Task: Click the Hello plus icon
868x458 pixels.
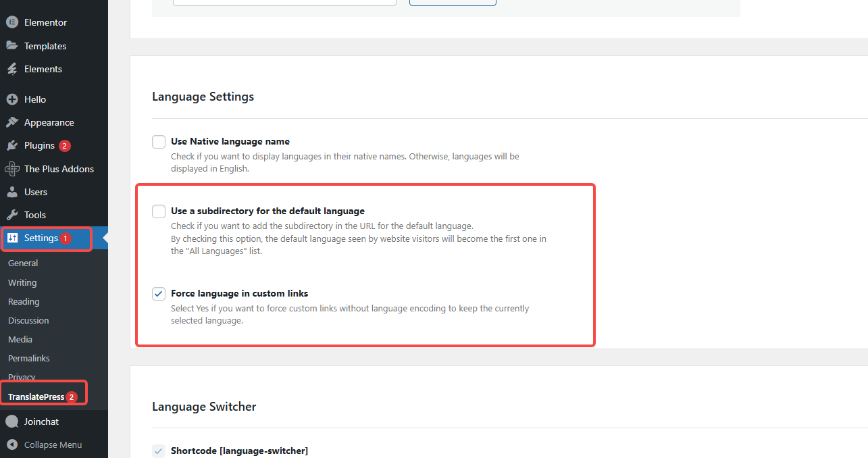Action: (11, 99)
